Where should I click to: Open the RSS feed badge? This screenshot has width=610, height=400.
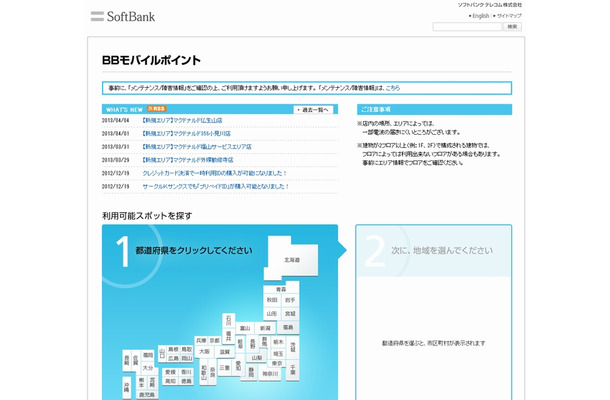click(x=157, y=109)
